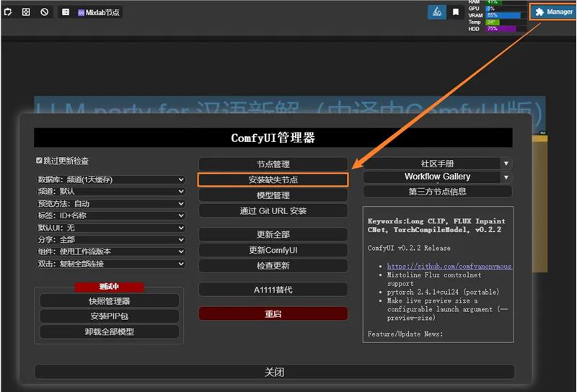Open the 数据库 channel cache dropdown
This screenshot has height=392, width=577.
coord(111,179)
